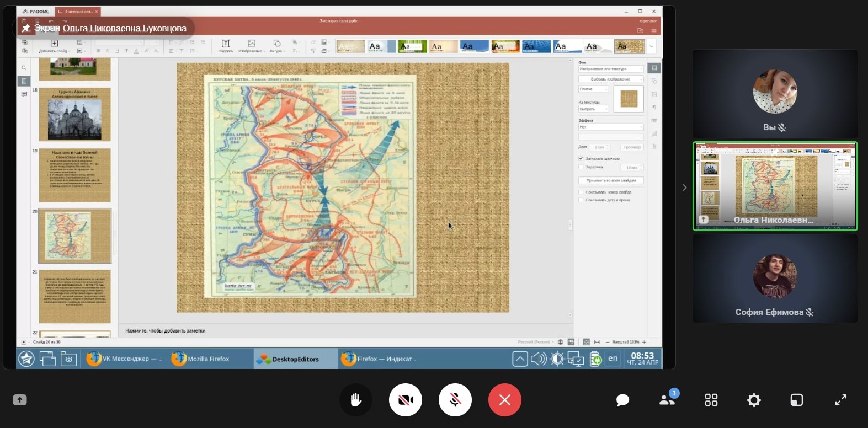
Task: Click Надпись text box tool
Action: coord(225,46)
